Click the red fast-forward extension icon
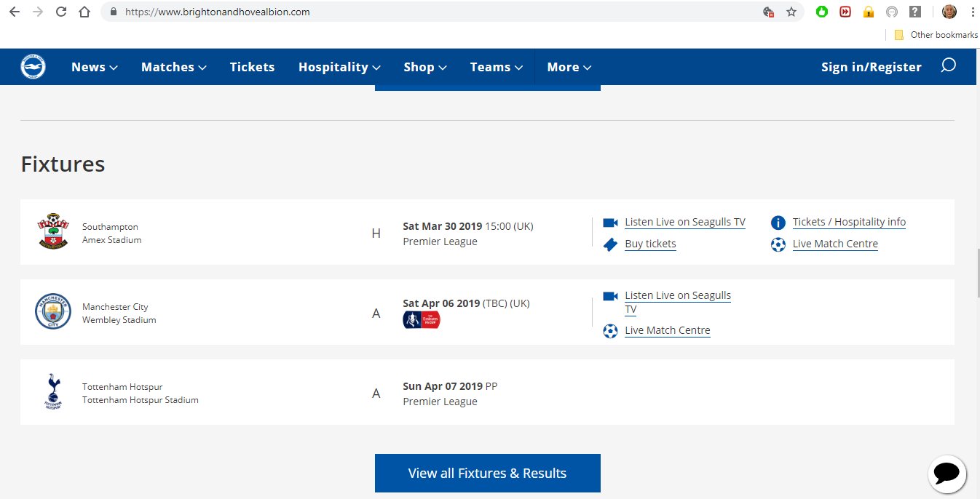Viewport: 980px width, 499px height. pos(845,12)
